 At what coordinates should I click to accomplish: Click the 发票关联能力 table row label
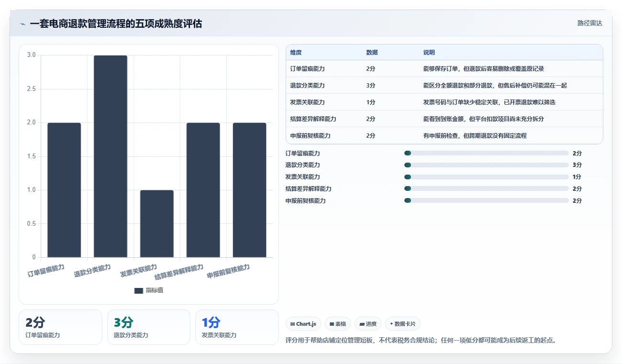tap(307, 102)
